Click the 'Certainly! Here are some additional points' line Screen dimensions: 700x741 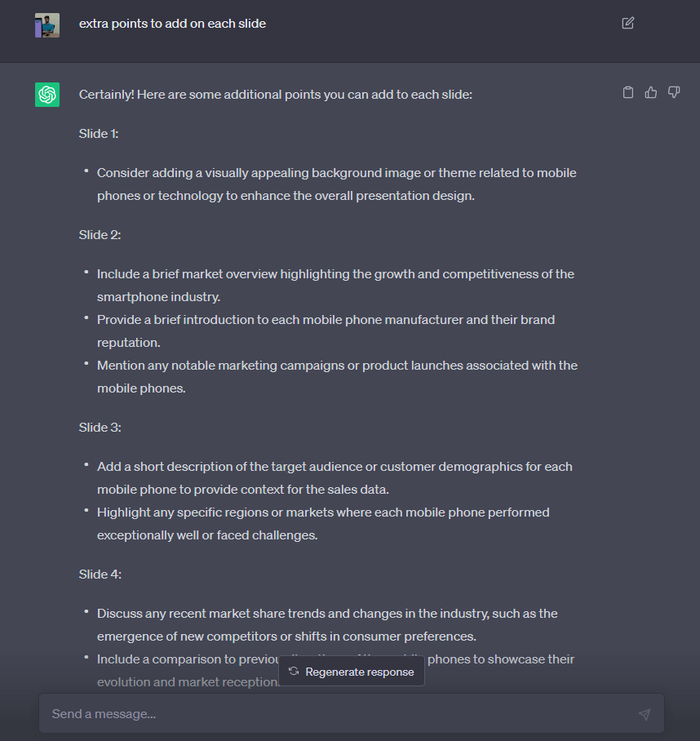[x=276, y=95]
